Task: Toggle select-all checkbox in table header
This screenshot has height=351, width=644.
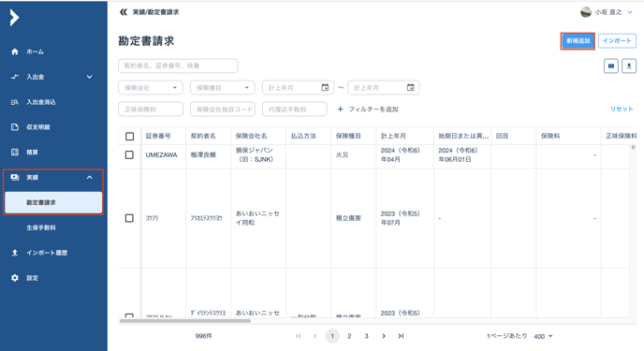Action: pos(129,136)
